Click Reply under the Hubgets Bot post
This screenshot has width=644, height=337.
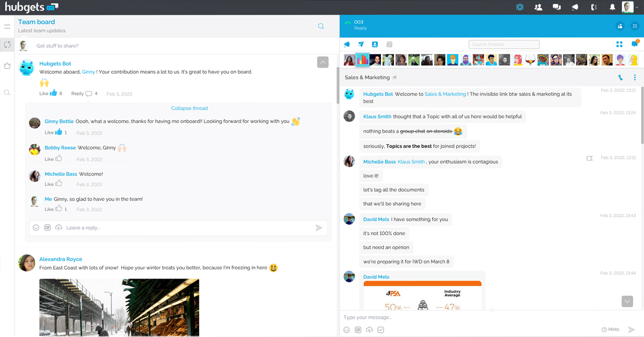78,93
